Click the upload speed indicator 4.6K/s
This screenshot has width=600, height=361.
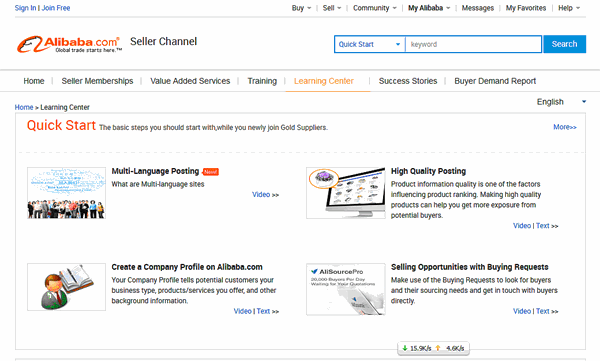[x=450, y=348]
